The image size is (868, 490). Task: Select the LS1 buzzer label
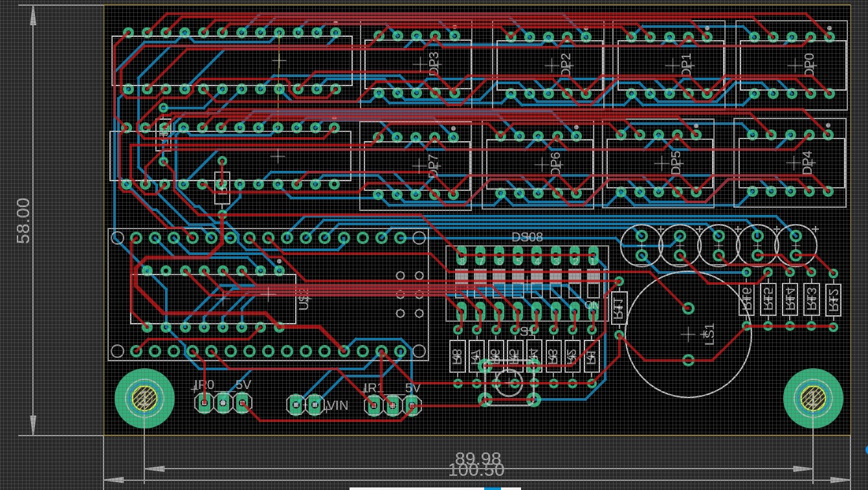[709, 333]
